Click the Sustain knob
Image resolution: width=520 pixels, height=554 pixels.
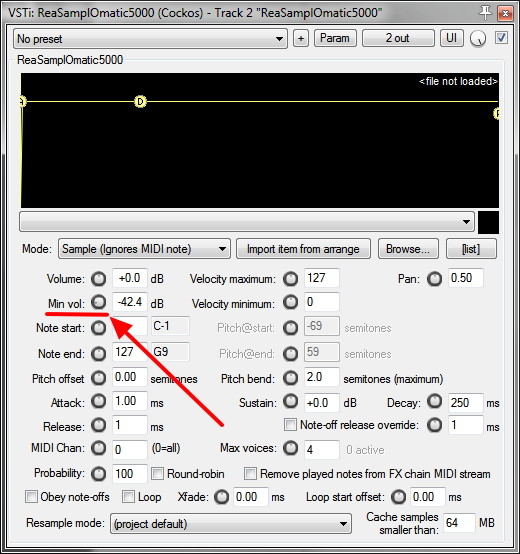pyautogui.click(x=290, y=401)
